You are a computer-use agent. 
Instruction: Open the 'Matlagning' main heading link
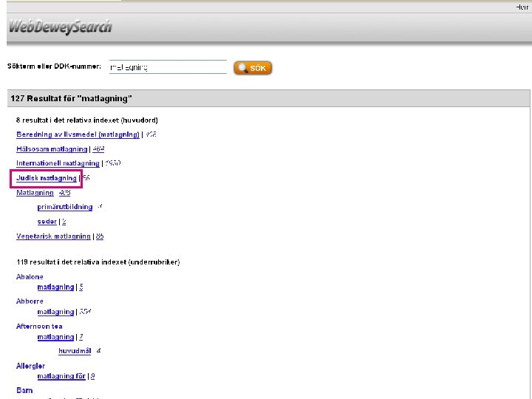[x=35, y=193]
